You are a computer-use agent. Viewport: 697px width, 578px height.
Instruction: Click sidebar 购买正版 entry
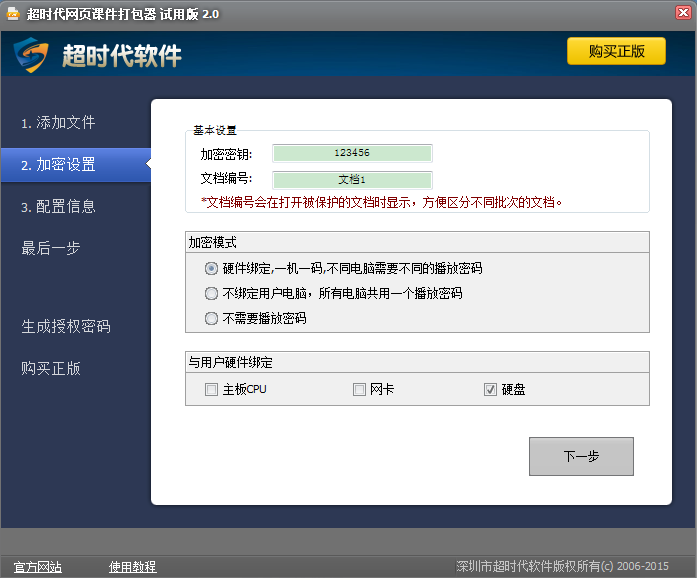point(51,368)
